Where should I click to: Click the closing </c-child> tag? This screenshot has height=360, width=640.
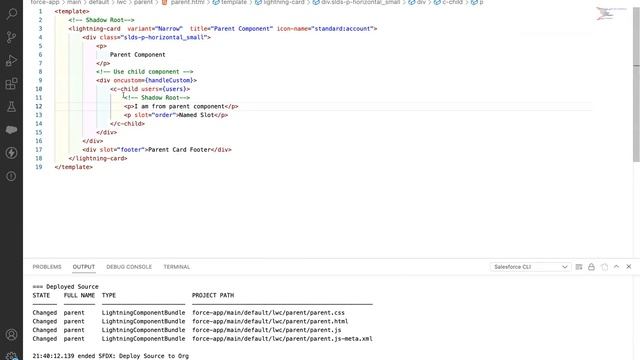click(x=127, y=124)
